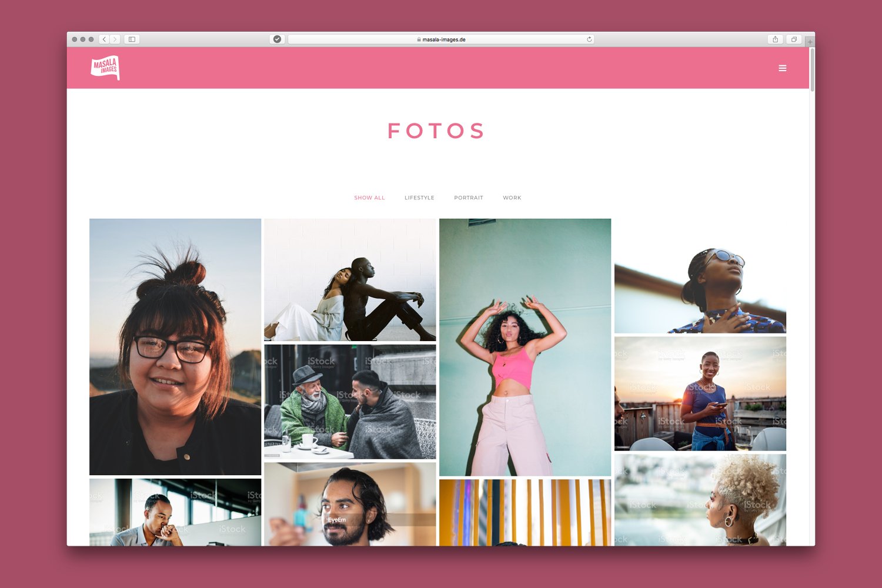Image resolution: width=882 pixels, height=588 pixels.
Task: Open the photo of woman with glasses and bun
Action: click(175, 347)
